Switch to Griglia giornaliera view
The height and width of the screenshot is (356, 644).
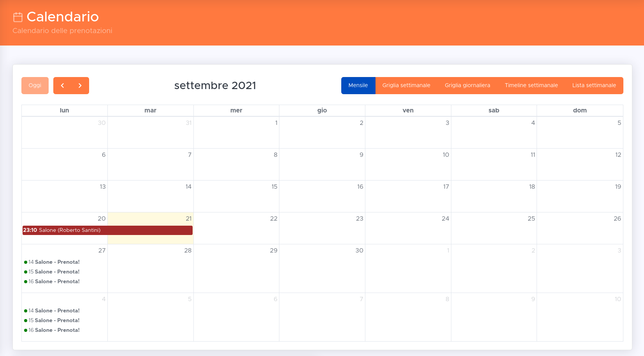[x=467, y=86]
